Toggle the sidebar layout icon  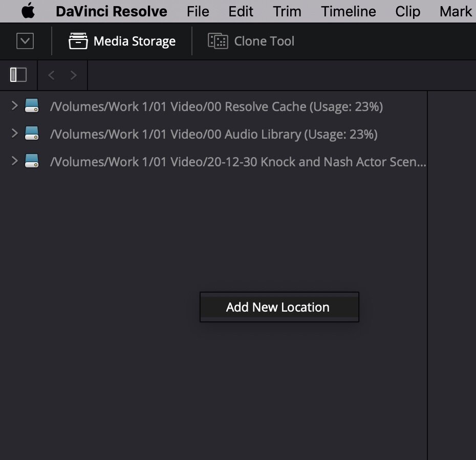[18, 75]
